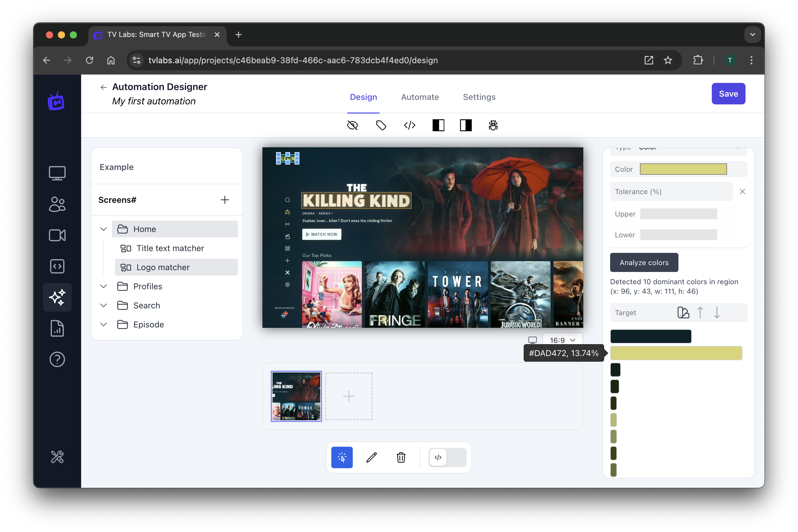
Task: Expand the Episode folder chevron
Action: [x=103, y=324]
